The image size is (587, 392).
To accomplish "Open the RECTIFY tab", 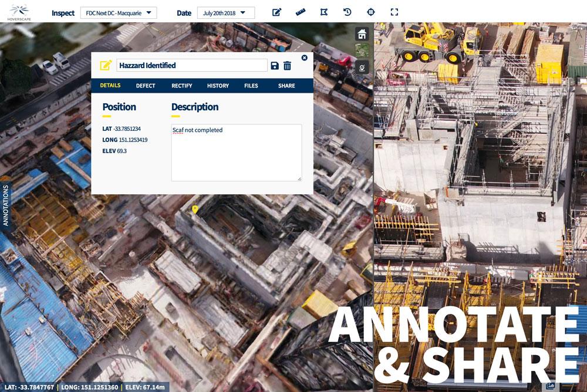I will (x=181, y=86).
